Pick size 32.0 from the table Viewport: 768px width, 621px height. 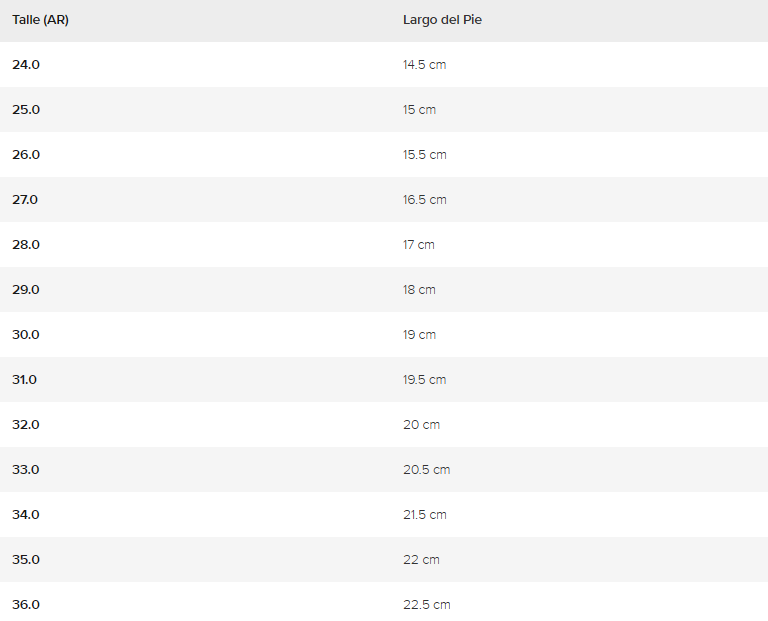point(26,425)
